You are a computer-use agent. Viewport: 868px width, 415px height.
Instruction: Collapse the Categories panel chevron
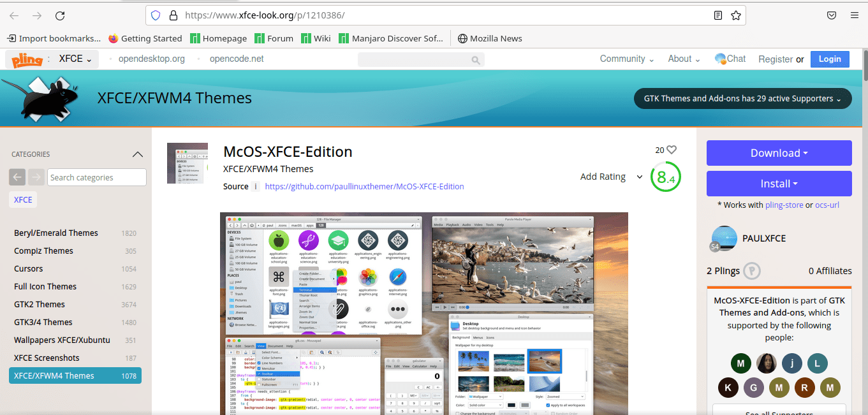pyautogui.click(x=137, y=154)
